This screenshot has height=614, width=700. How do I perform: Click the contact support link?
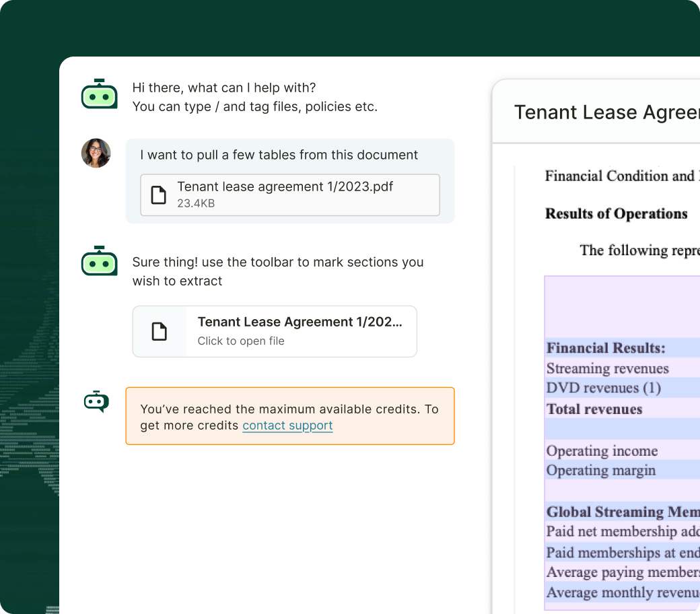point(287,425)
